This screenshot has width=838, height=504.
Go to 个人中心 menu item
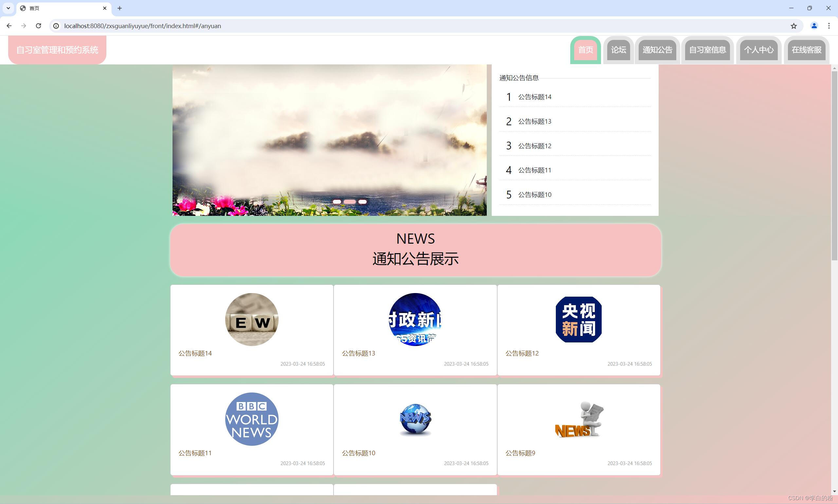tap(758, 50)
